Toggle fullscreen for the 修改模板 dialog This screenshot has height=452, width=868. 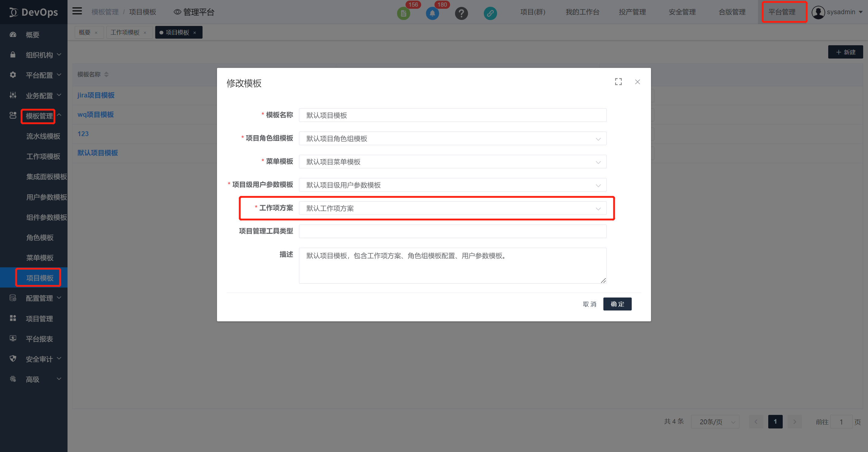pos(618,82)
